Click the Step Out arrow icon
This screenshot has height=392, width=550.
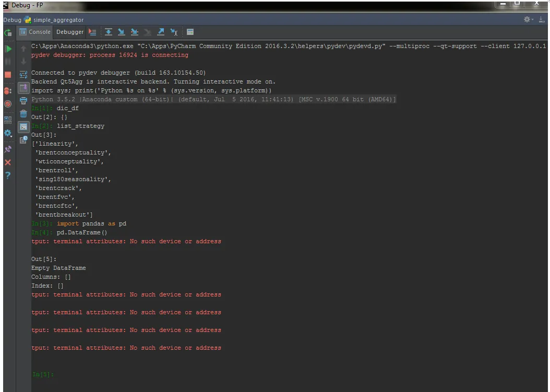pos(161,32)
